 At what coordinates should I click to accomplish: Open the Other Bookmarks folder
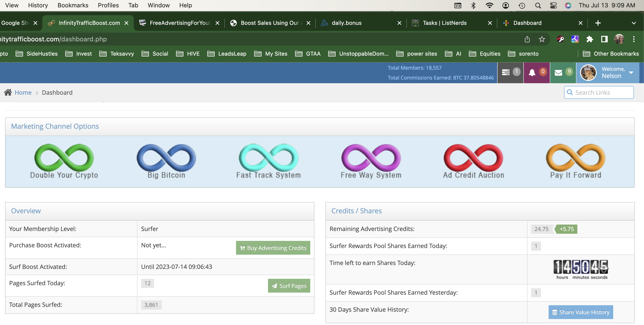[x=611, y=54]
